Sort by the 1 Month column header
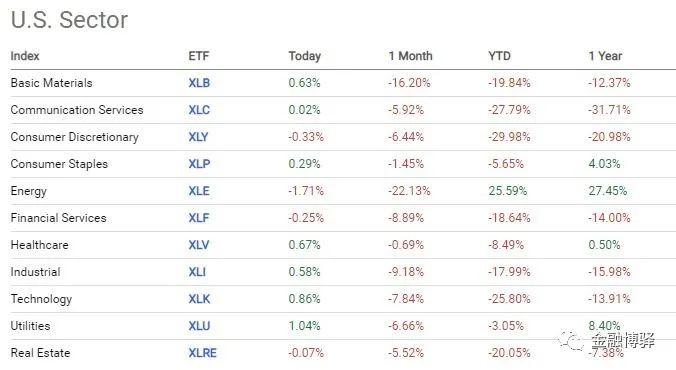The width and height of the screenshot is (676, 370). coord(410,56)
